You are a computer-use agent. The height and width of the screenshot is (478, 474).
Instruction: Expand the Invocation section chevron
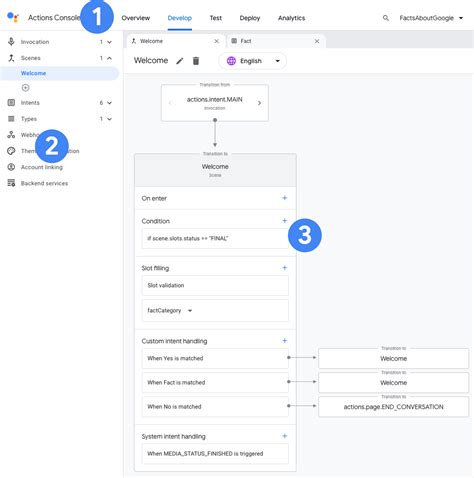(109, 42)
